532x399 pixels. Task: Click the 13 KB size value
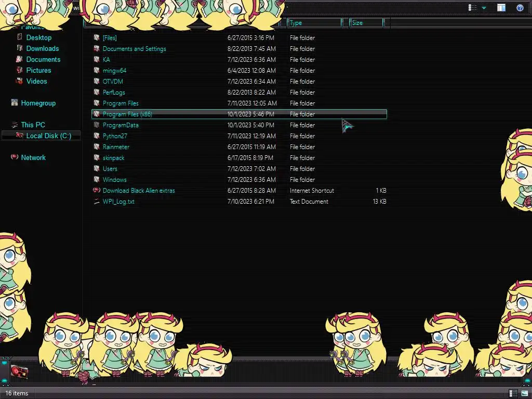coord(379,202)
